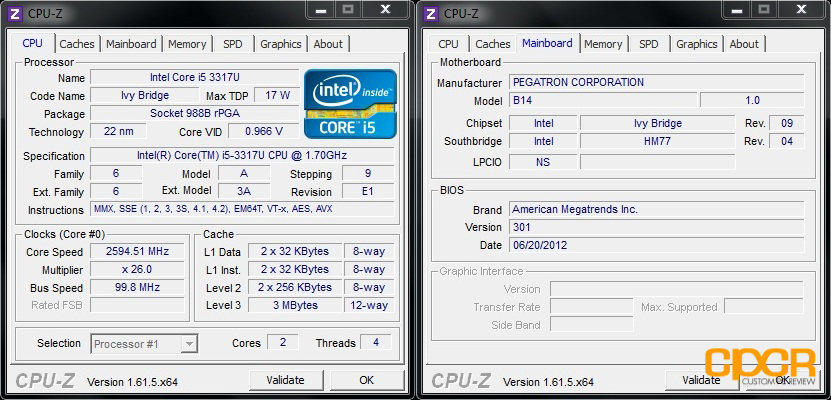Click the BIOS Version value '301'
The height and width of the screenshot is (400, 831).
click(657, 227)
